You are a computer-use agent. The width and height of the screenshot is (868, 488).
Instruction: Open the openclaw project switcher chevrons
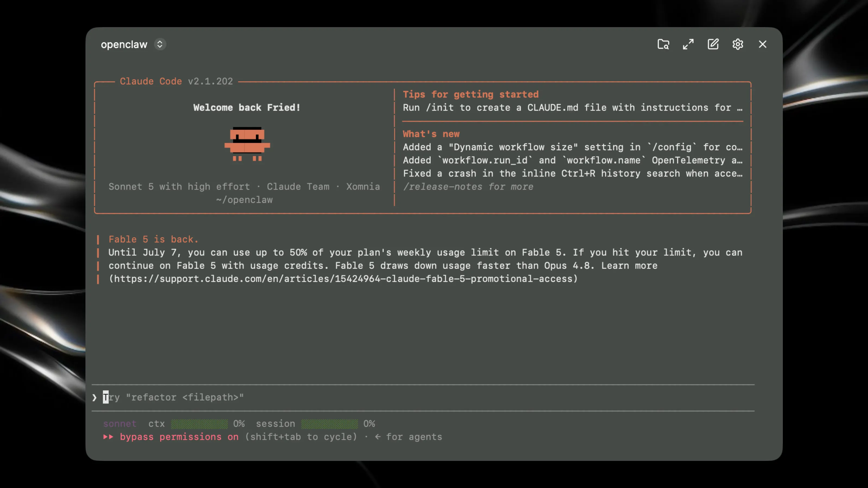160,44
